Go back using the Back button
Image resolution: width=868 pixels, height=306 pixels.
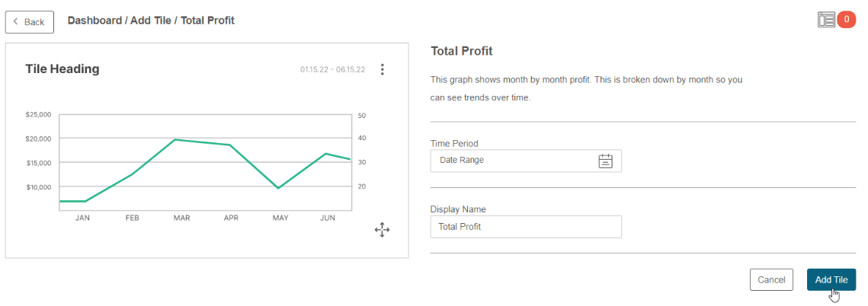pos(29,21)
